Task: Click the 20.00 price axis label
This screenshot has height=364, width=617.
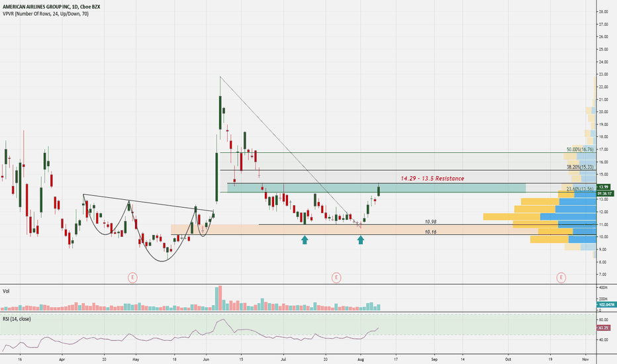Action: point(603,112)
